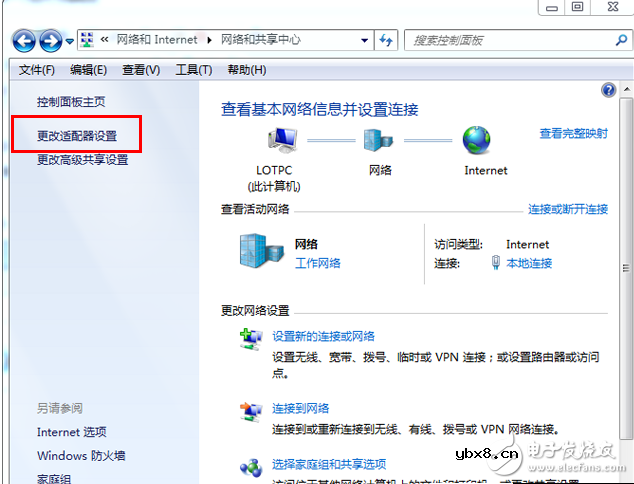Open the 查看(V) menu

point(141,70)
